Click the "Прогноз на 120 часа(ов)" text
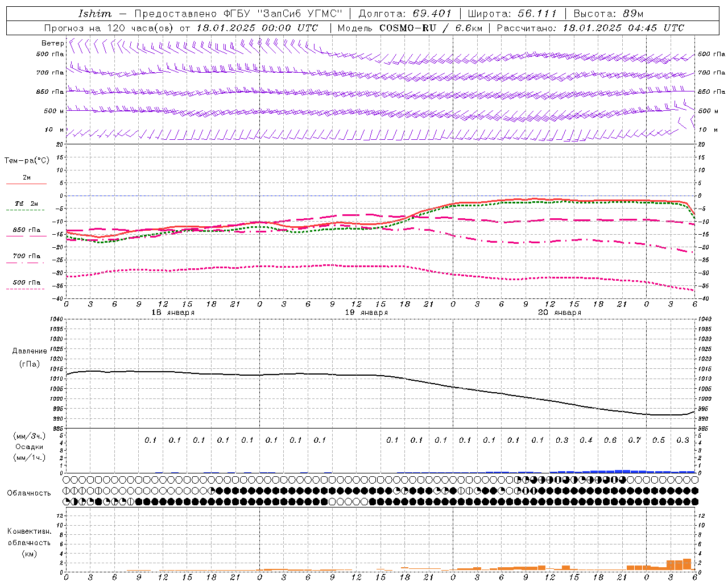The image size is (728, 582). point(110,28)
